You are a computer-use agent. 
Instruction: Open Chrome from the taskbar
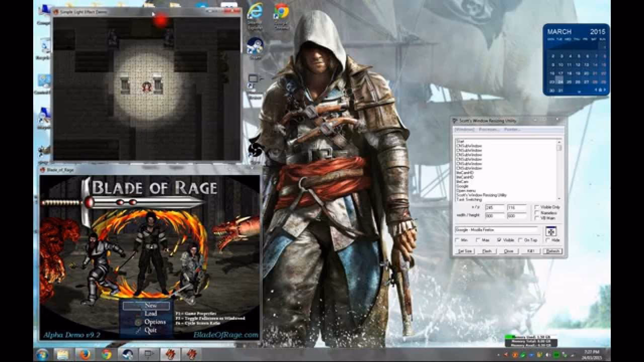(106, 354)
